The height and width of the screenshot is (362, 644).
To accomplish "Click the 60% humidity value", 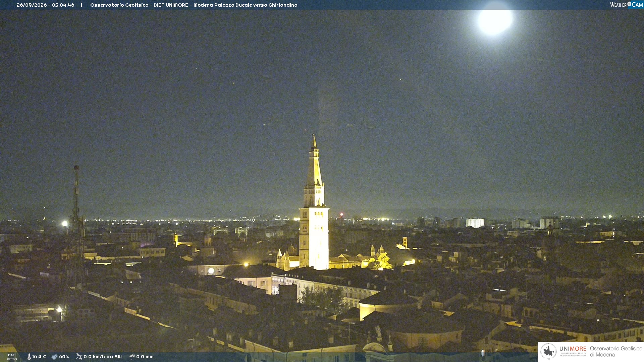I will pos(64,357).
